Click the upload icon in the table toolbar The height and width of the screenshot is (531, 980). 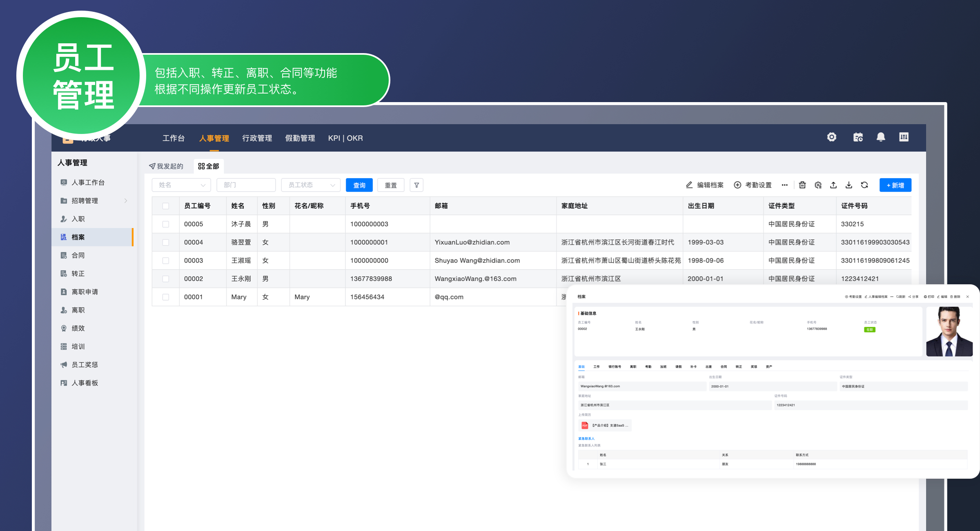point(833,185)
